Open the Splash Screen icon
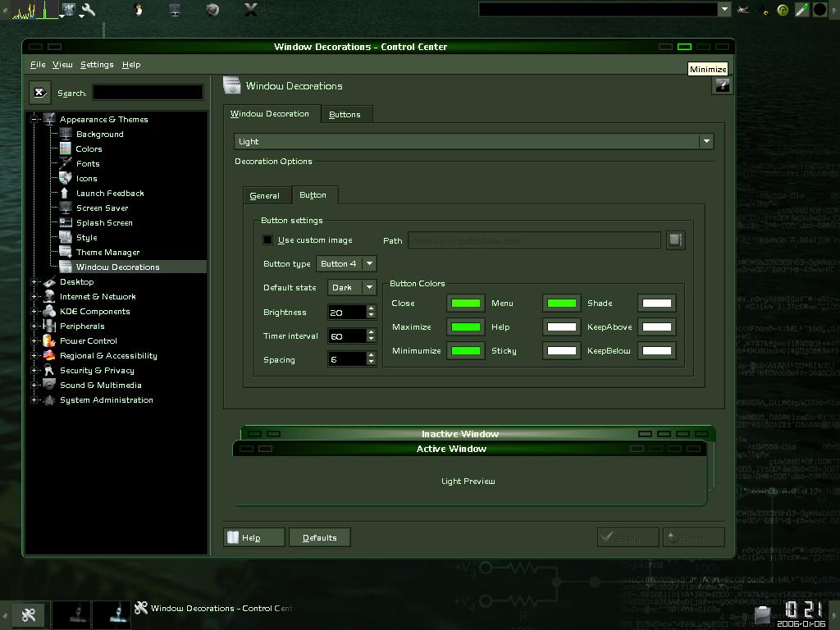Image resolution: width=840 pixels, height=630 pixels. tap(66, 222)
